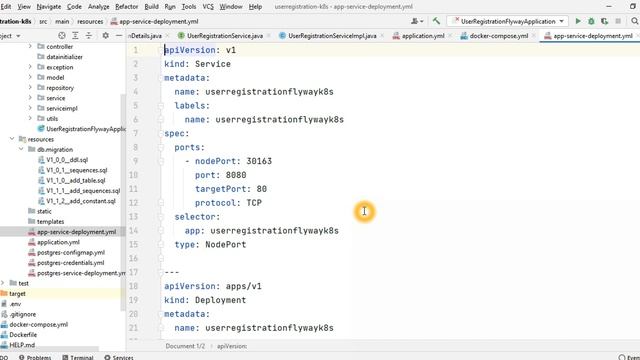Open the Services tool window
Screen dimensions: 640x360
point(119,357)
